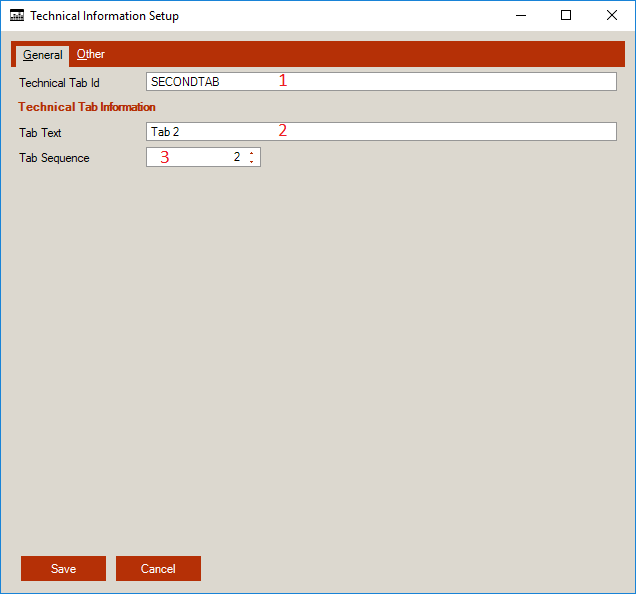Click the 'Tab 2' text in Tab Text

165,132
